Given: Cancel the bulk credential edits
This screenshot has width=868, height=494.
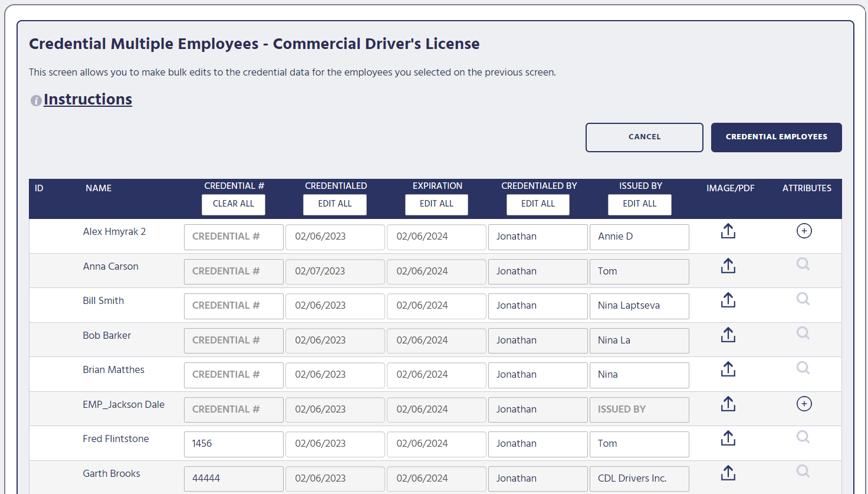Looking at the screenshot, I should (644, 137).
